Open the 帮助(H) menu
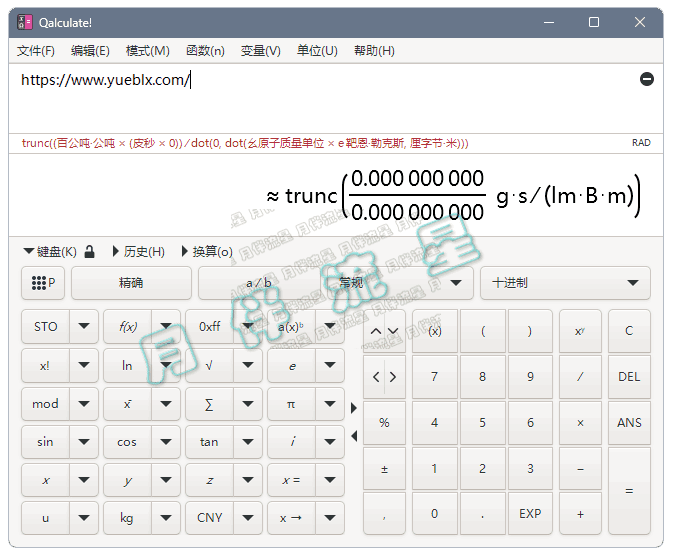This screenshot has height=557, width=673. click(x=374, y=51)
